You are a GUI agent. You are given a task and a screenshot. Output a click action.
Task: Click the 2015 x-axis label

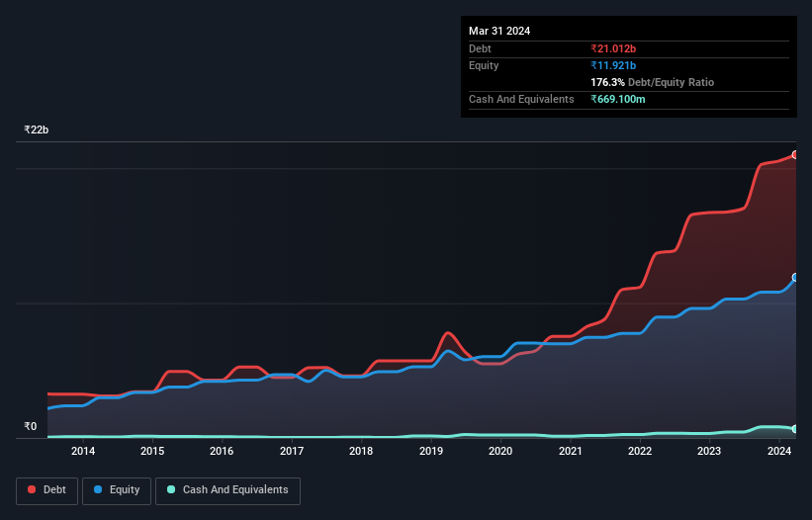point(152,451)
